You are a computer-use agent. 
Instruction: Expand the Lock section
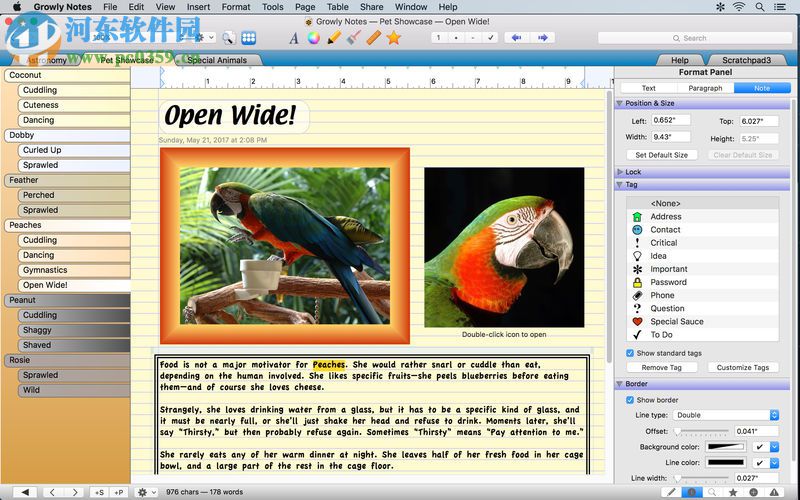point(619,172)
